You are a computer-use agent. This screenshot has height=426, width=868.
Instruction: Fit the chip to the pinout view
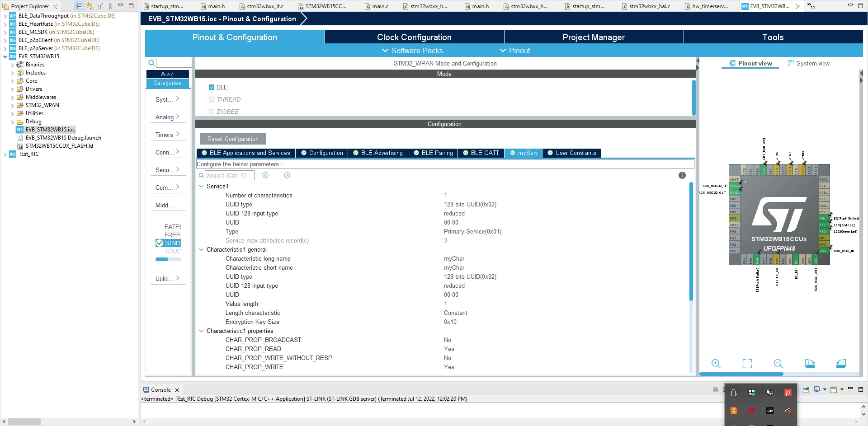[747, 364]
